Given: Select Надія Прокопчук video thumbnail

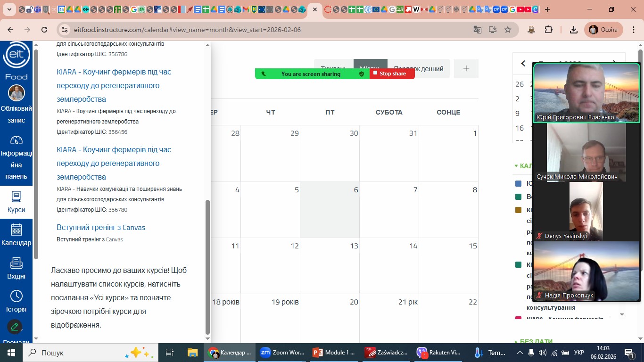Looking at the screenshot, I should click(586, 271).
